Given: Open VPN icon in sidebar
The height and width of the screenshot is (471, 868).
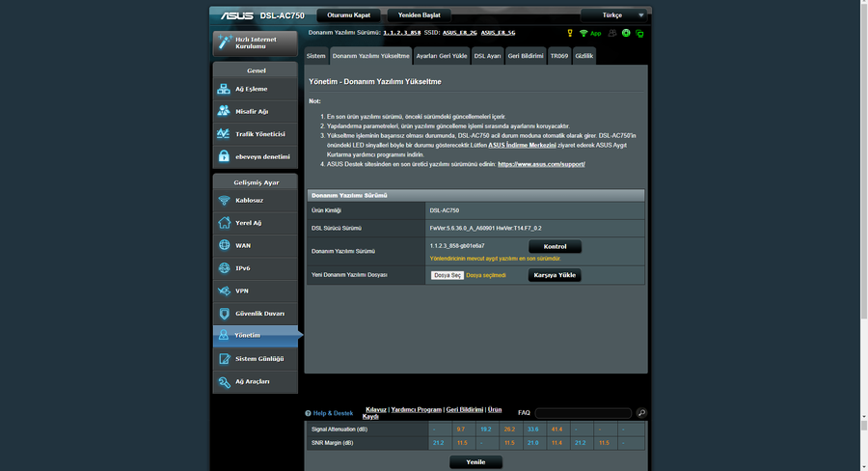Looking at the screenshot, I should point(224,291).
